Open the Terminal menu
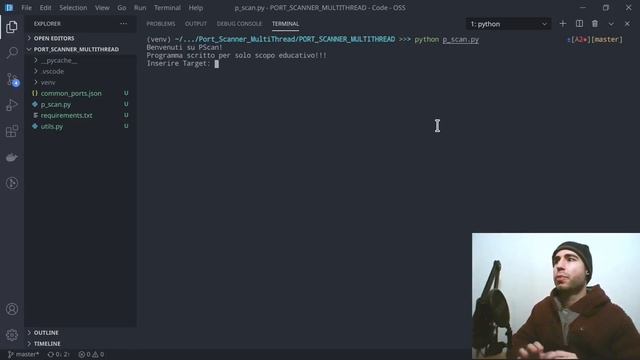The image size is (640, 360). point(167,8)
